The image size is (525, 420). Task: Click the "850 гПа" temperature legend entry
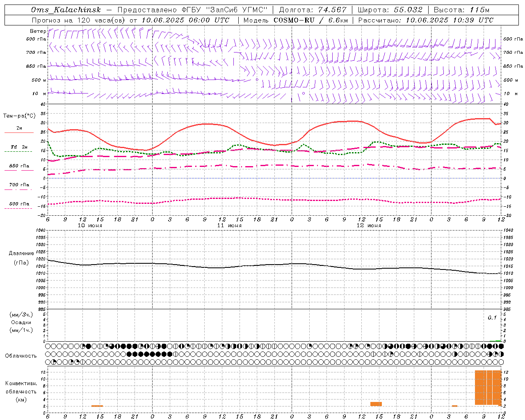pyautogui.click(x=19, y=166)
